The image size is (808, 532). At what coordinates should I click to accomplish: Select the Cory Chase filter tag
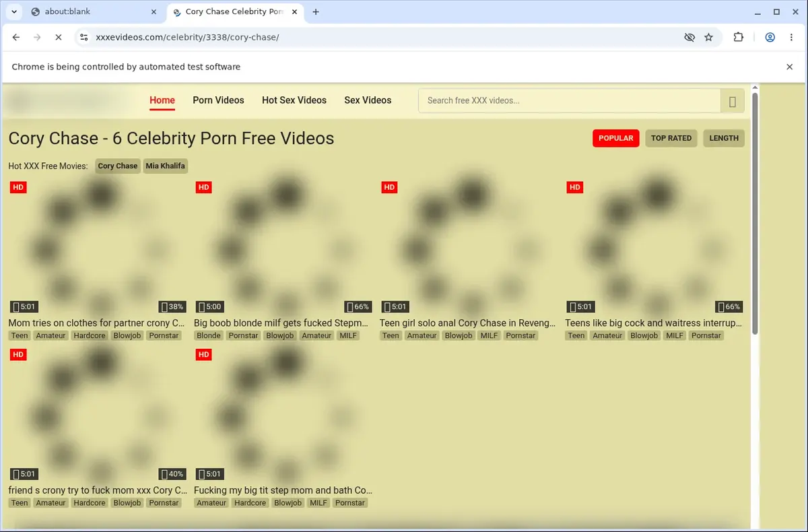(118, 166)
